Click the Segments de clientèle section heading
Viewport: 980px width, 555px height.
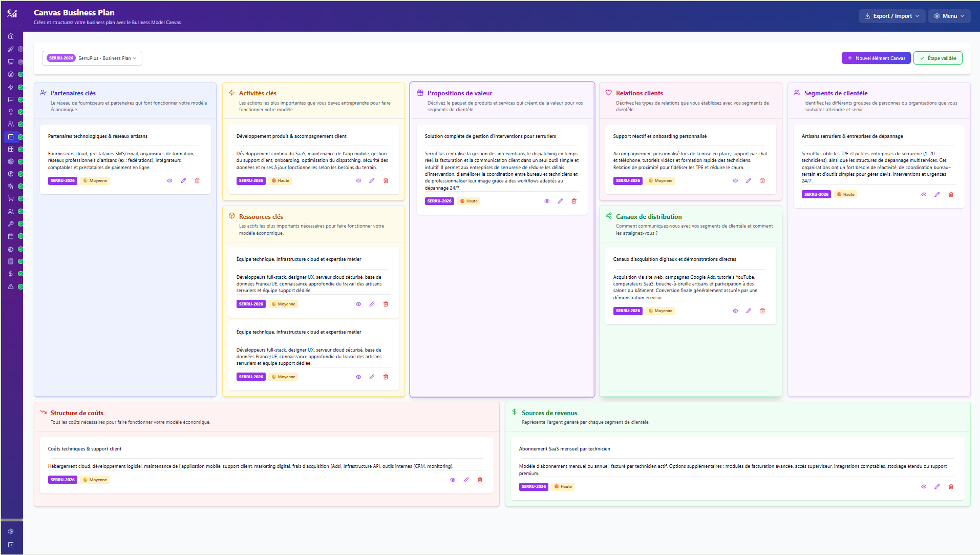(836, 93)
